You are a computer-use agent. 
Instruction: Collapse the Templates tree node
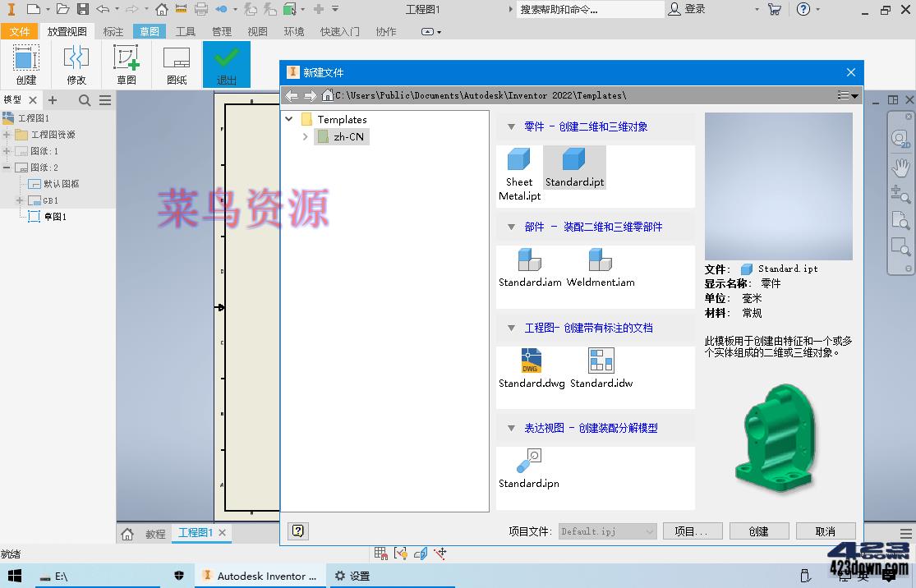(x=289, y=118)
